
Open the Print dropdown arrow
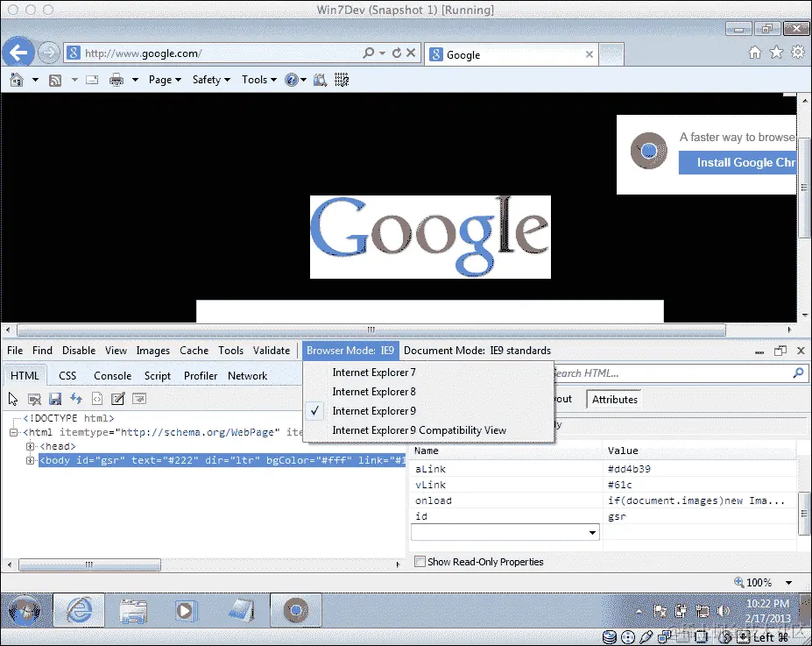tap(135, 80)
